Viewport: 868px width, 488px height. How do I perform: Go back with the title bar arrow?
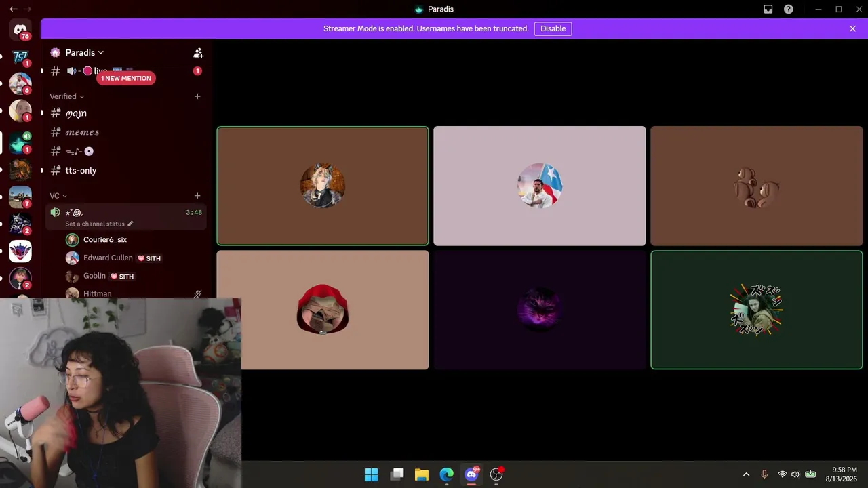tap(14, 9)
